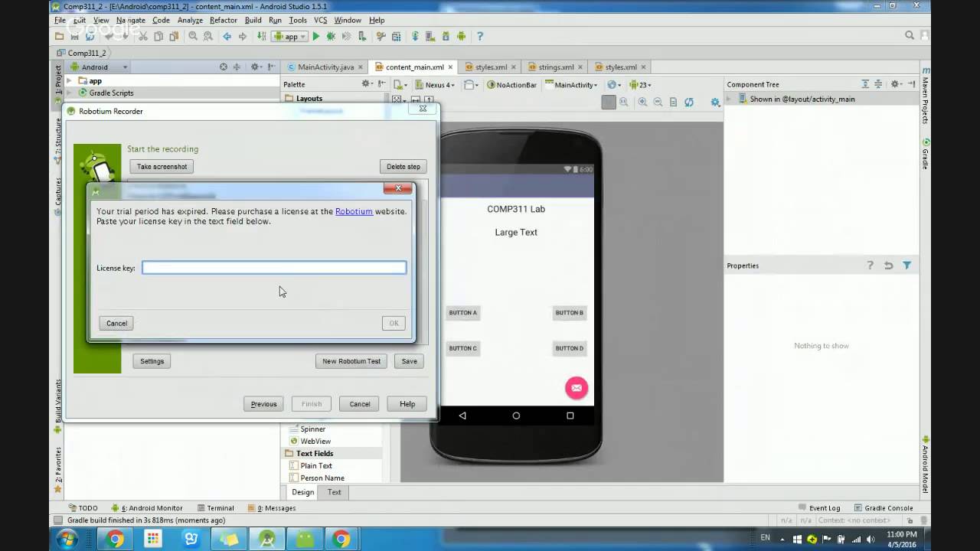Image resolution: width=980 pixels, height=551 pixels.
Task: Open the Build menu
Action: pyautogui.click(x=253, y=20)
